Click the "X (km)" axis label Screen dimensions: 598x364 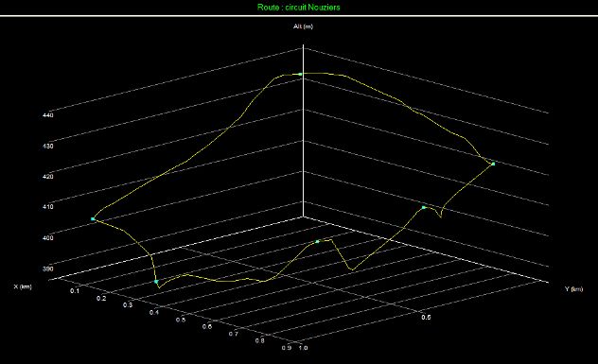coord(23,286)
